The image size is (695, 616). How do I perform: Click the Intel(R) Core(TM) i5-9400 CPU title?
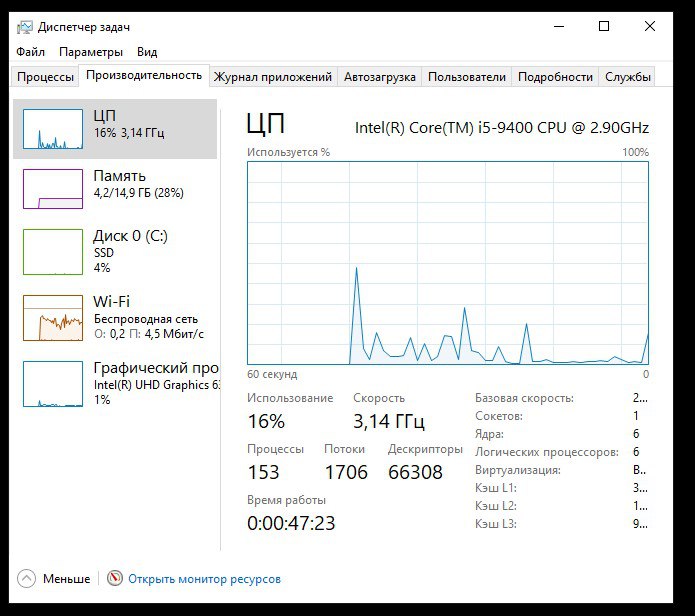pos(502,128)
